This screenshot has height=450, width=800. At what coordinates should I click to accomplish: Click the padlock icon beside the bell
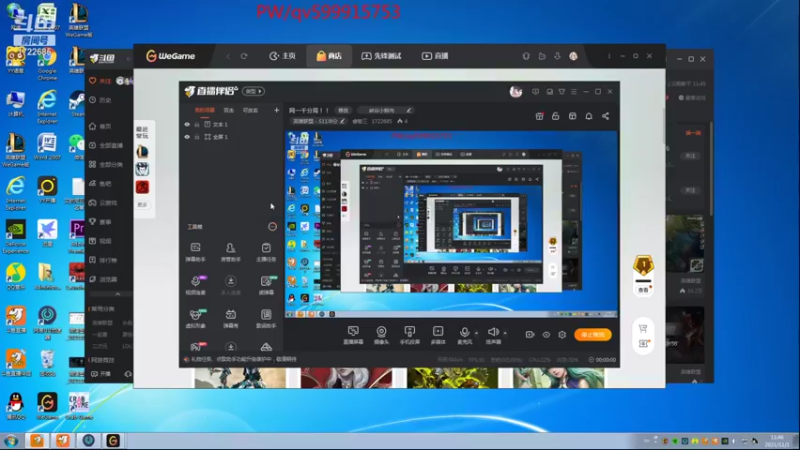click(x=556, y=116)
